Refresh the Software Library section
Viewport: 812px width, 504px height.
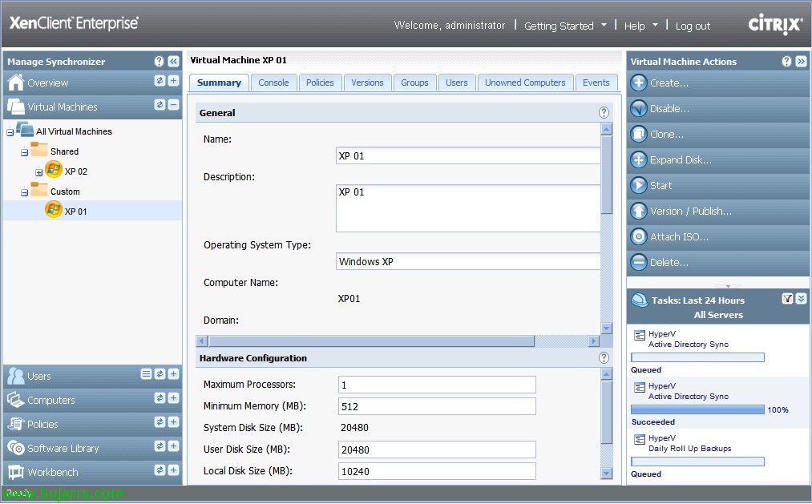[160, 446]
